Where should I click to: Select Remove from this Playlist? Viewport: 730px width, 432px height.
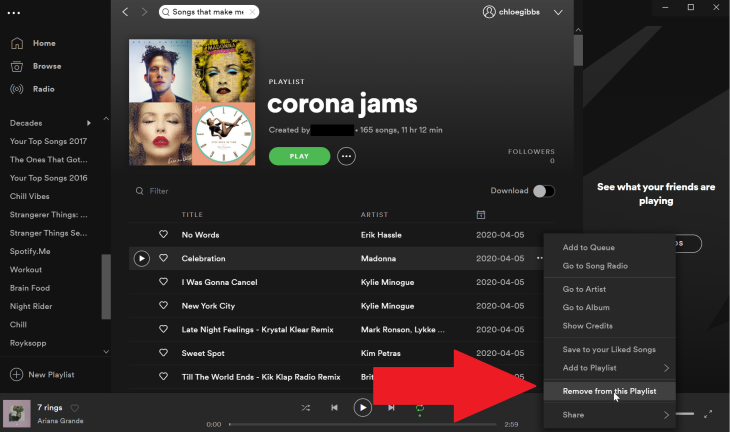pyautogui.click(x=609, y=391)
